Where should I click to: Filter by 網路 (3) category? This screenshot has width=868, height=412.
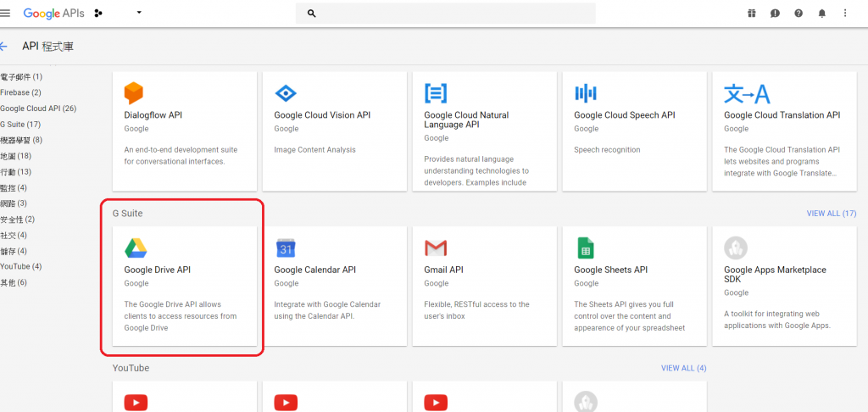coord(14,203)
